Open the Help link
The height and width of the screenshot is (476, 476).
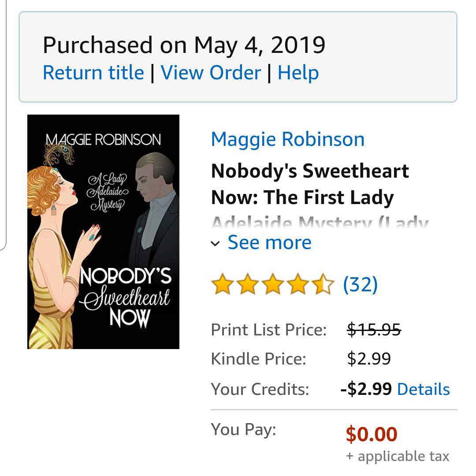[298, 73]
